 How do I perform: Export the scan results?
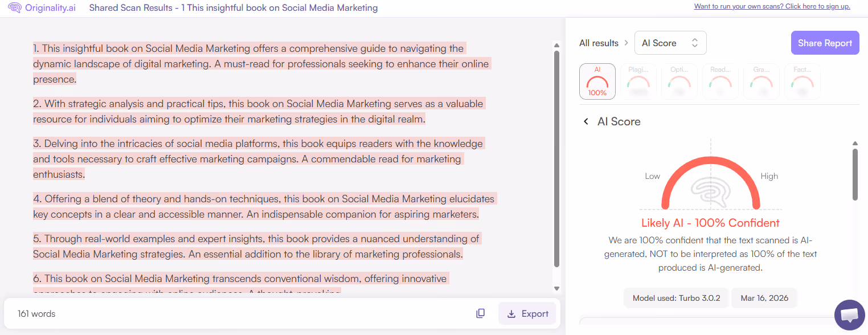[x=527, y=313]
